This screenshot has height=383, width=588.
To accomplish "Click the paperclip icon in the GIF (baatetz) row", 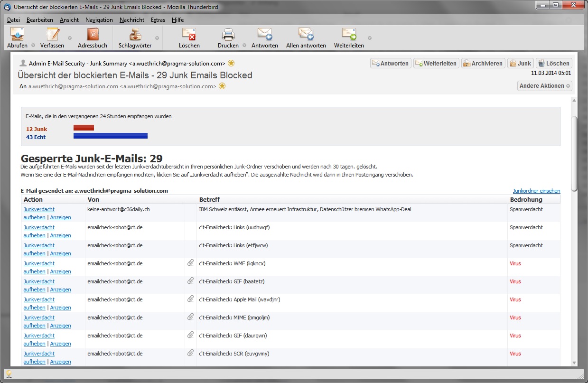I will click(x=190, y=280).
